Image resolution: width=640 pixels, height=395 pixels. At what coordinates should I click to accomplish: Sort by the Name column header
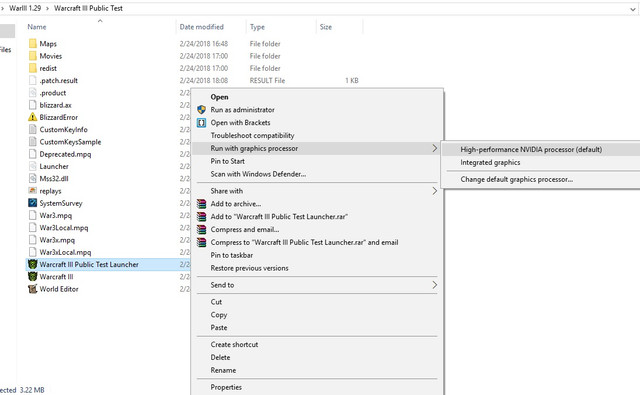tap(37, 27)
